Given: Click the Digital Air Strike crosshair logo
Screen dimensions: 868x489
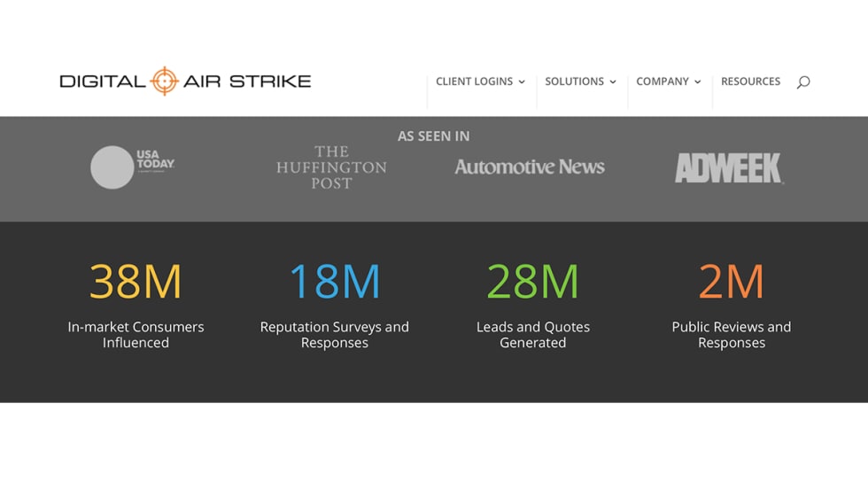Looking at the screenshot, I should [x=164, y=81].
